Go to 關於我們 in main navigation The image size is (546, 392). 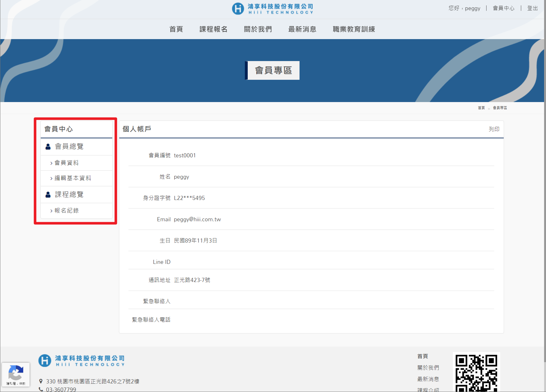(258, 29)
